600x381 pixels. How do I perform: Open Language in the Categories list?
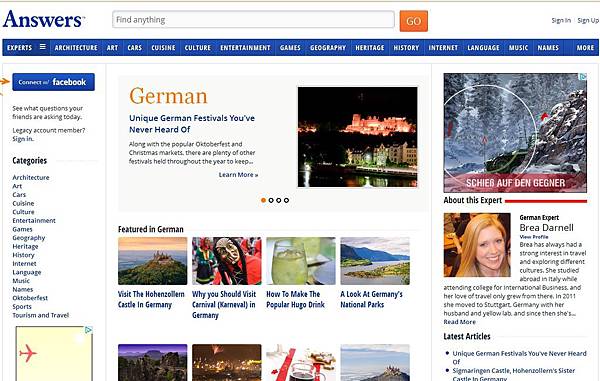[x=26, y=272]
